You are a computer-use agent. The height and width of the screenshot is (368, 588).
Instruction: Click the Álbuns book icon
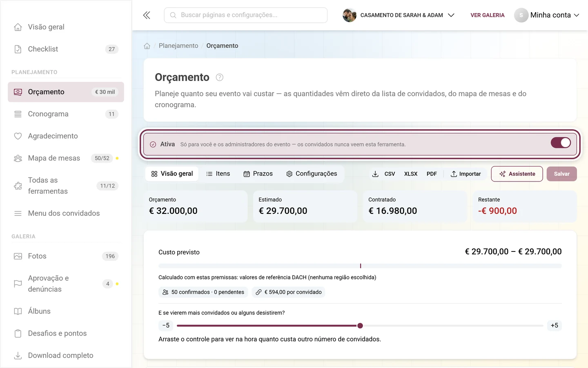[18, 311]
